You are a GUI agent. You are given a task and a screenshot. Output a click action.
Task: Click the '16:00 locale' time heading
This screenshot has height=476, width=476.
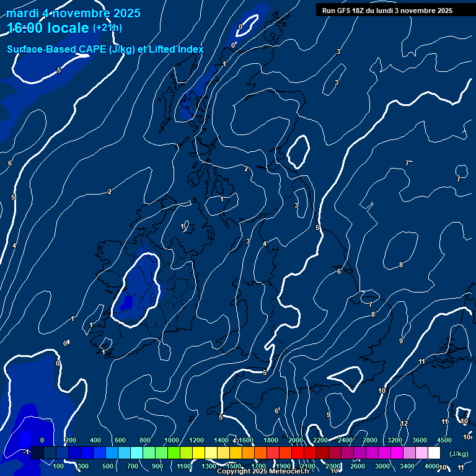click(48, 28)
